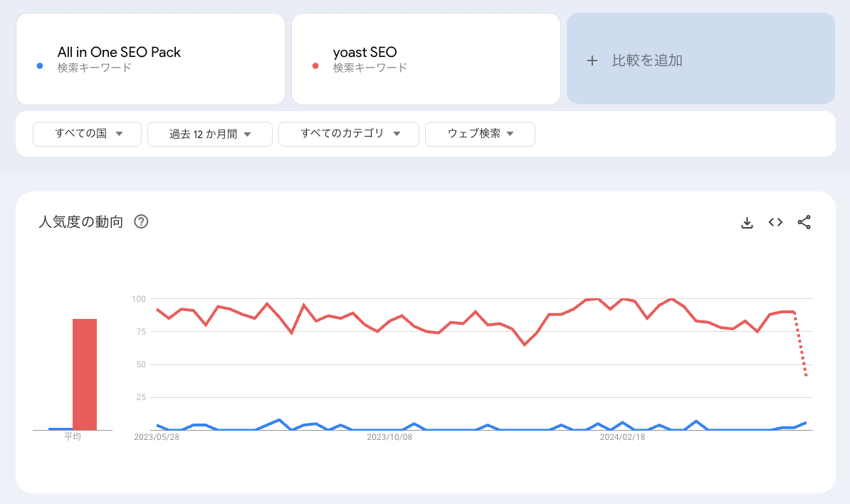Click the 2023/10/08 date label on the chart

click(x=389, y=437)
